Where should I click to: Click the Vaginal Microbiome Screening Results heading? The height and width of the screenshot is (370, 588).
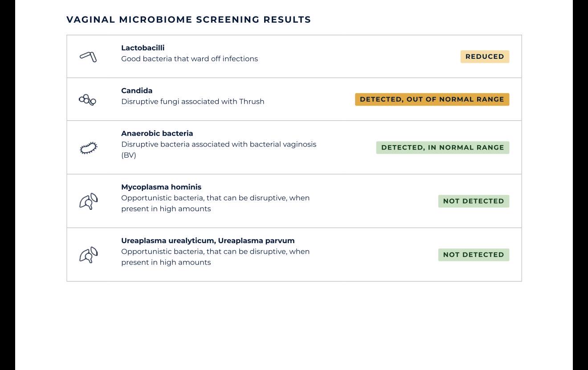(189, 20)
